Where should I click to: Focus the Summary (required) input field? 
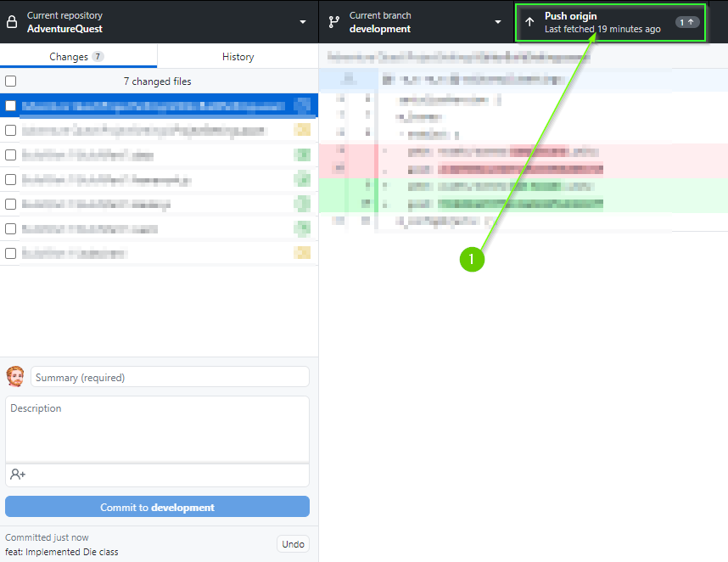coord(170,377)
